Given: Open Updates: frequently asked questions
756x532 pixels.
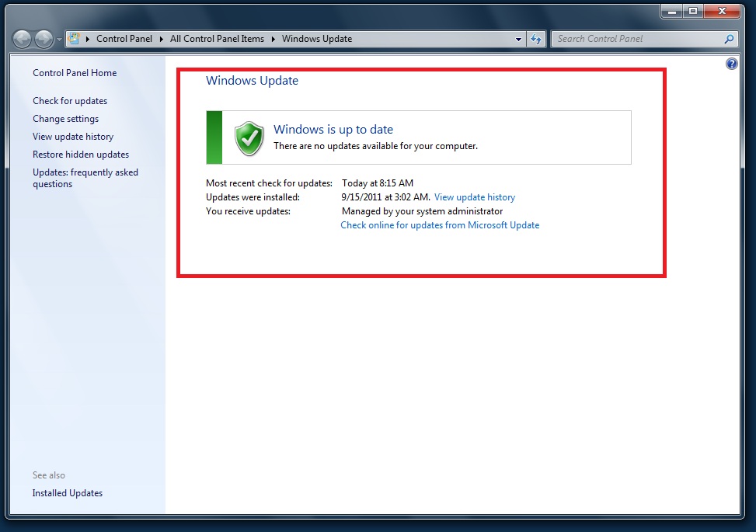Looking at the screenshot, I should click(85, 178).
